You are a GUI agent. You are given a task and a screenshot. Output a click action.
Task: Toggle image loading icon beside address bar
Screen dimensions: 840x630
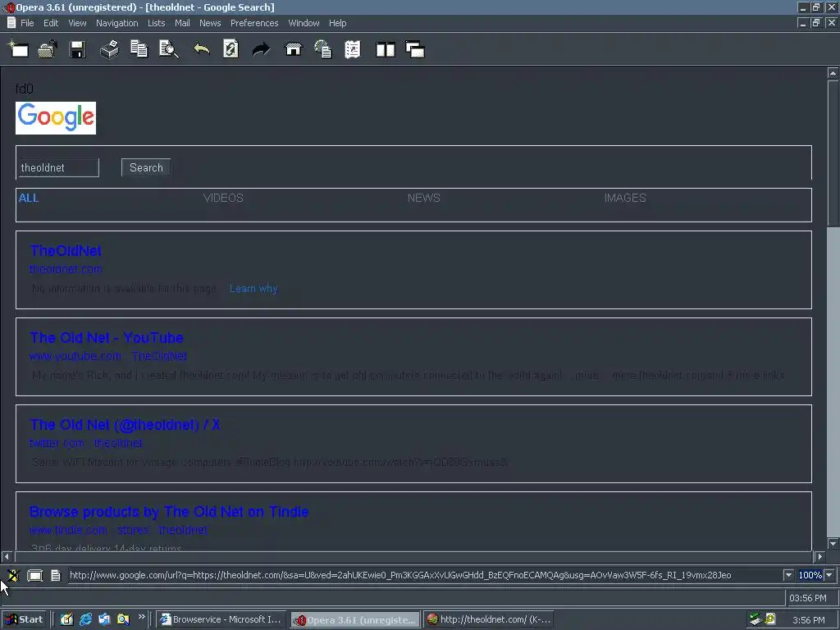tap(13, 575)
